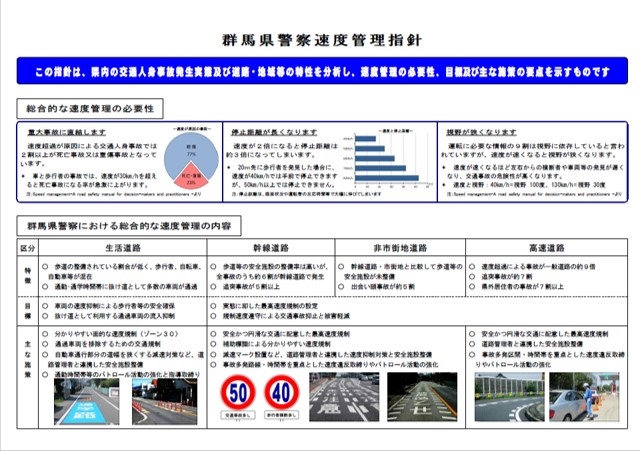Click the blue banner starting この指針は

click(x=322, y=71)
